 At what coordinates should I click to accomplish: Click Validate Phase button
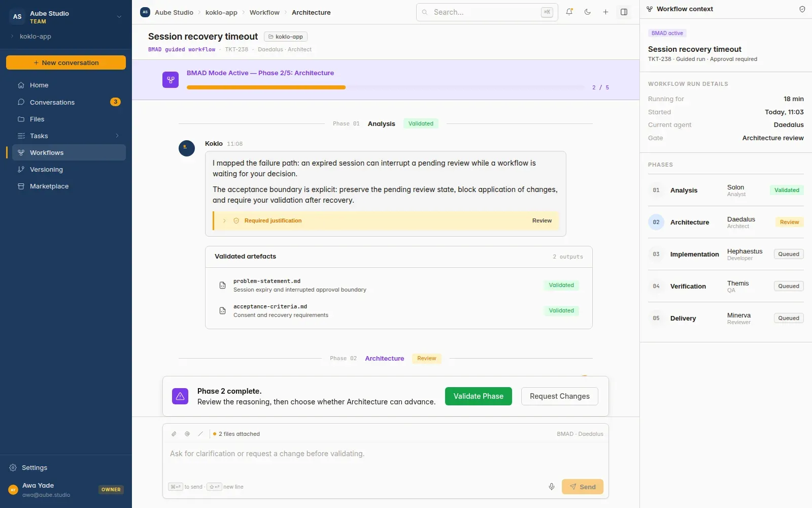(478, 396)
